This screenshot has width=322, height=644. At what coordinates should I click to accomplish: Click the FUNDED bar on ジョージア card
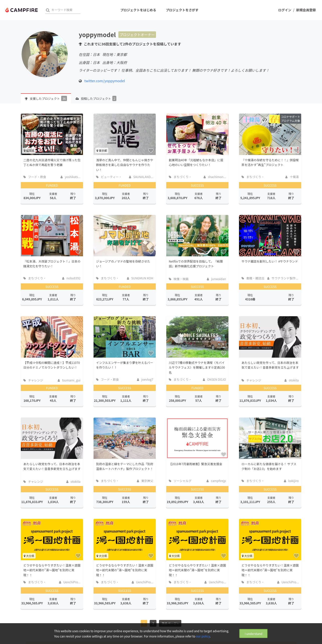pyautogui.click(x=125, y=287)
